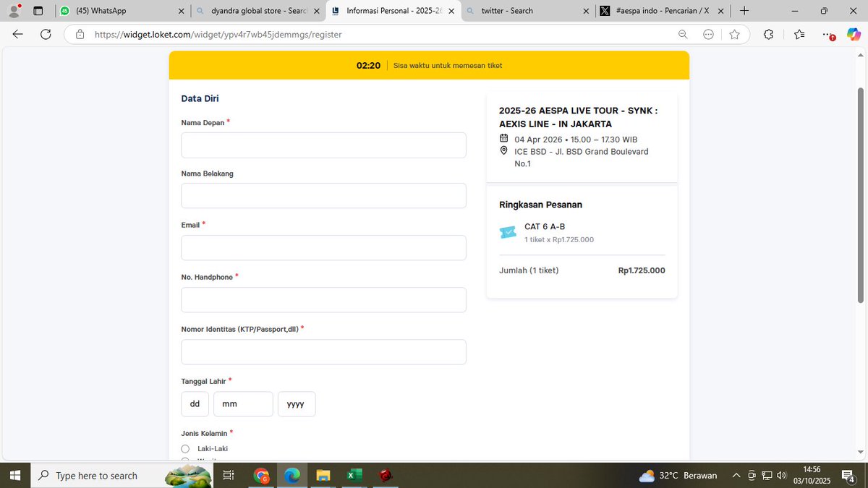The image size is (868, 488).
Task: Open the Copilot icon in the toolbar
Action: [x=854, y=34]
